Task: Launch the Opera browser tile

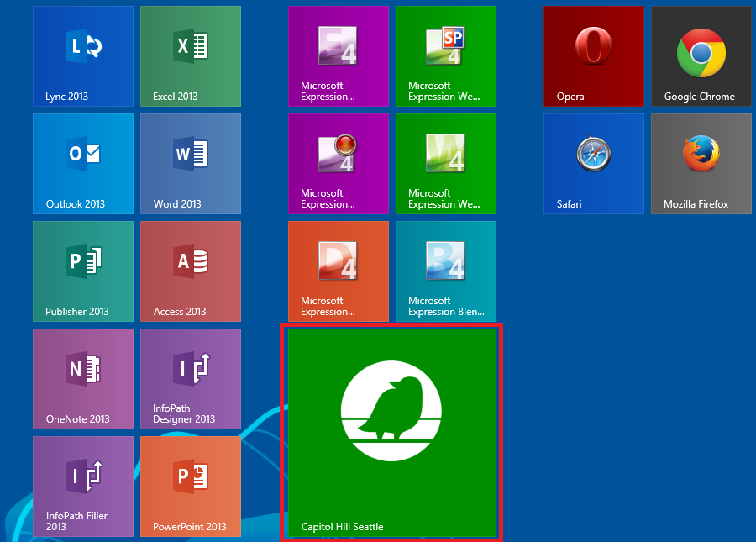Action: coord(594,56)
